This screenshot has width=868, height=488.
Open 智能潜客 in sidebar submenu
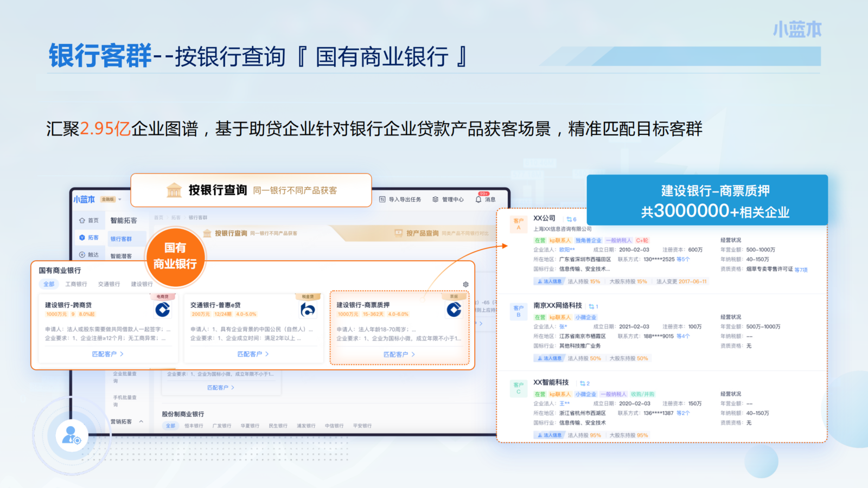tap(121, 256)
